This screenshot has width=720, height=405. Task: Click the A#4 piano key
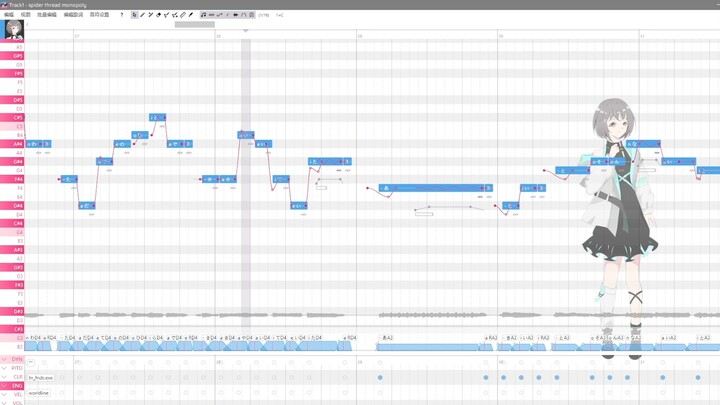coord(12,144)
